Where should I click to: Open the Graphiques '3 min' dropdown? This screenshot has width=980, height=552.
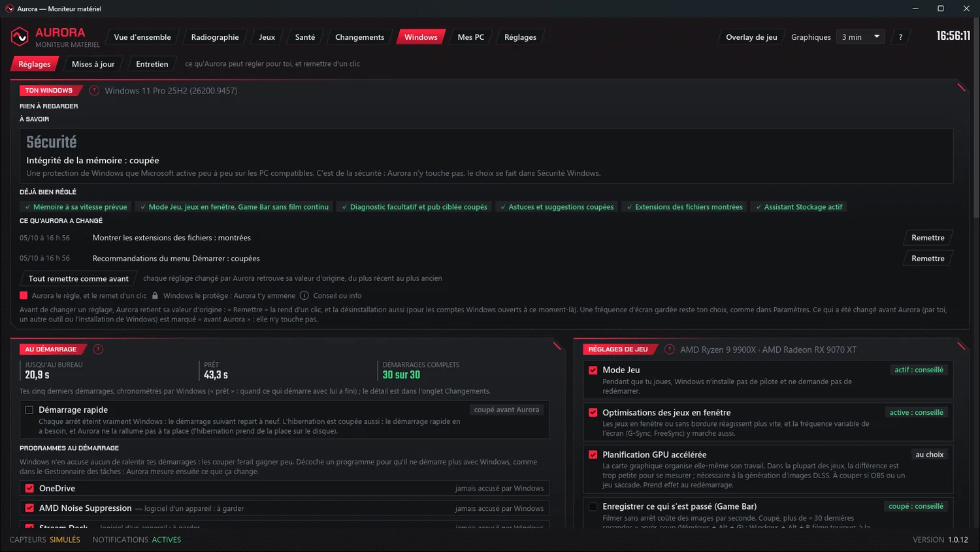pos(860,37)
